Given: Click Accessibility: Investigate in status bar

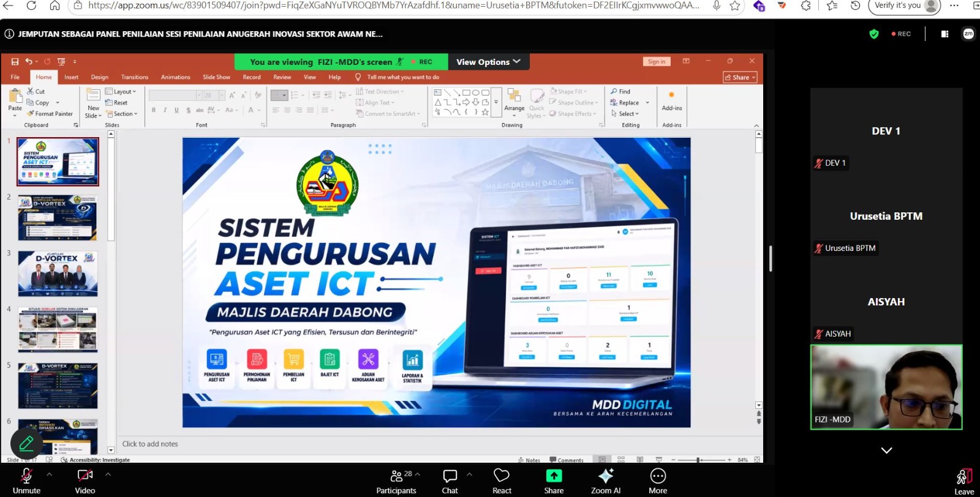Looking at the screenshot, I should [96, 460].
